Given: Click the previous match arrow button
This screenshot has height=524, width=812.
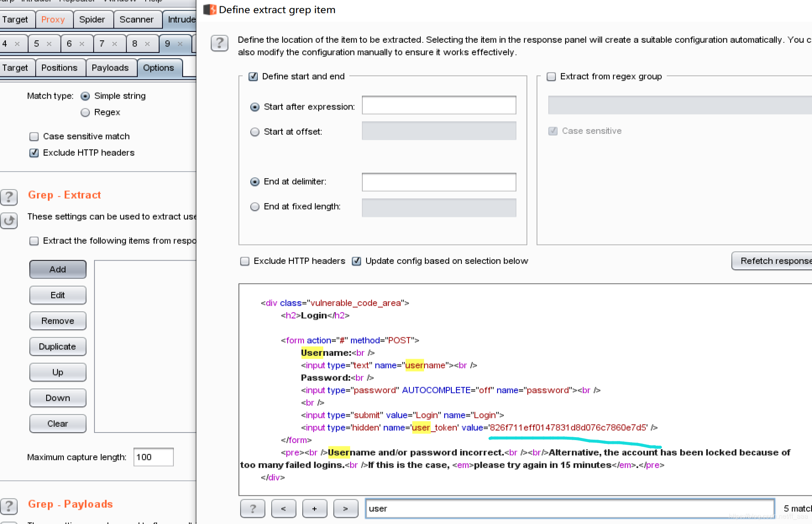Looking at the screenshot, I should 283,508.
